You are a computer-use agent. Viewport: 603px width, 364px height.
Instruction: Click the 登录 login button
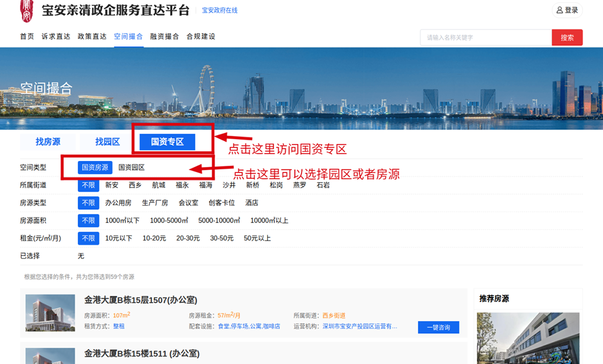click(567, 10)
